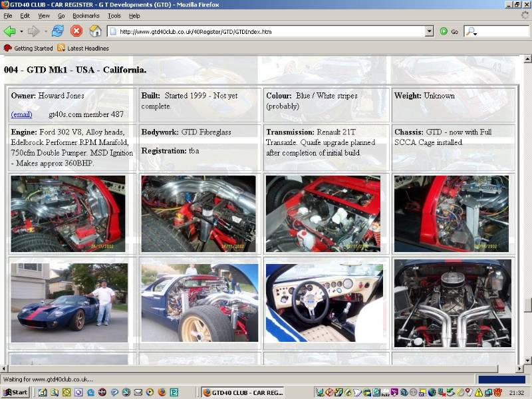Open photo of man standing beside blue car
This screenshot has height=399, width=532.
pos(69,303)
